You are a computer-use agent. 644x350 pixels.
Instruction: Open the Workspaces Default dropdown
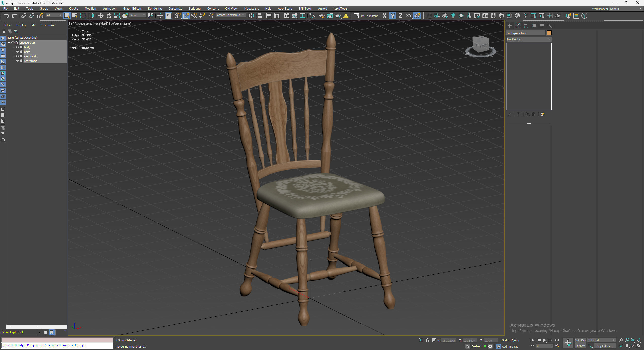point(626,9)
